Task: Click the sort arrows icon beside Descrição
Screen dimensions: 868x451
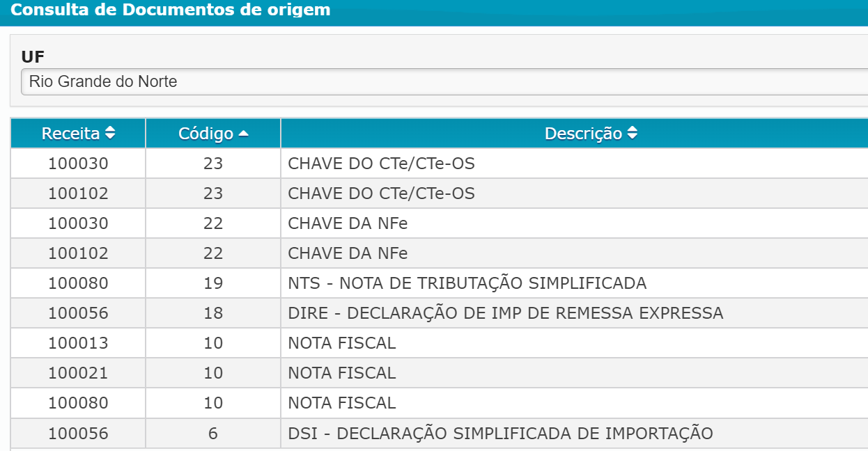Action: click(x=632, y=134)
